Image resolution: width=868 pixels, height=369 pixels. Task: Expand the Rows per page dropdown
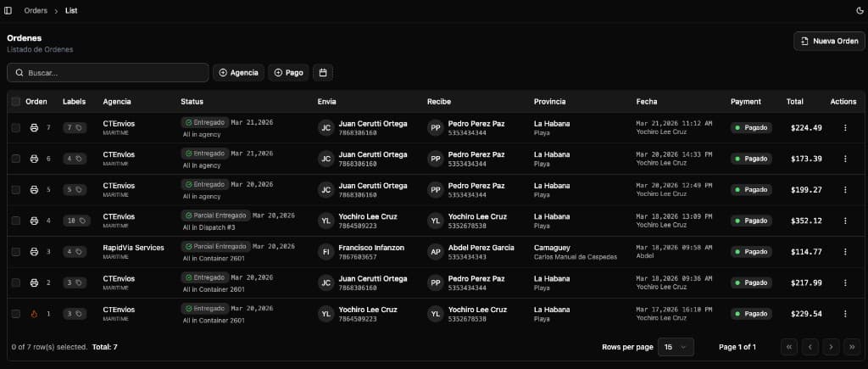coord(676,347)
